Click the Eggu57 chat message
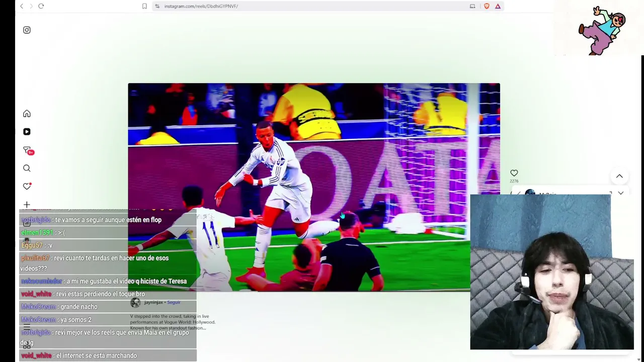 pyautogui.click(x=108, y=245)
